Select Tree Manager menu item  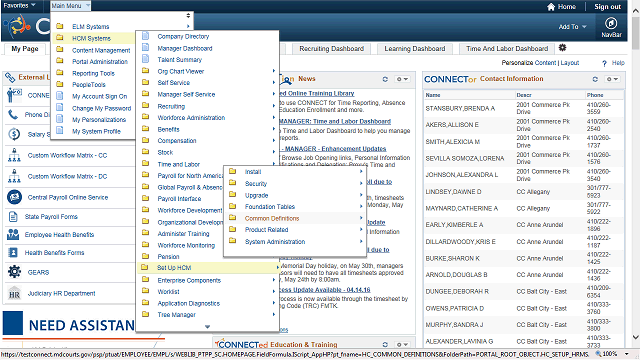tap(176, 315)
